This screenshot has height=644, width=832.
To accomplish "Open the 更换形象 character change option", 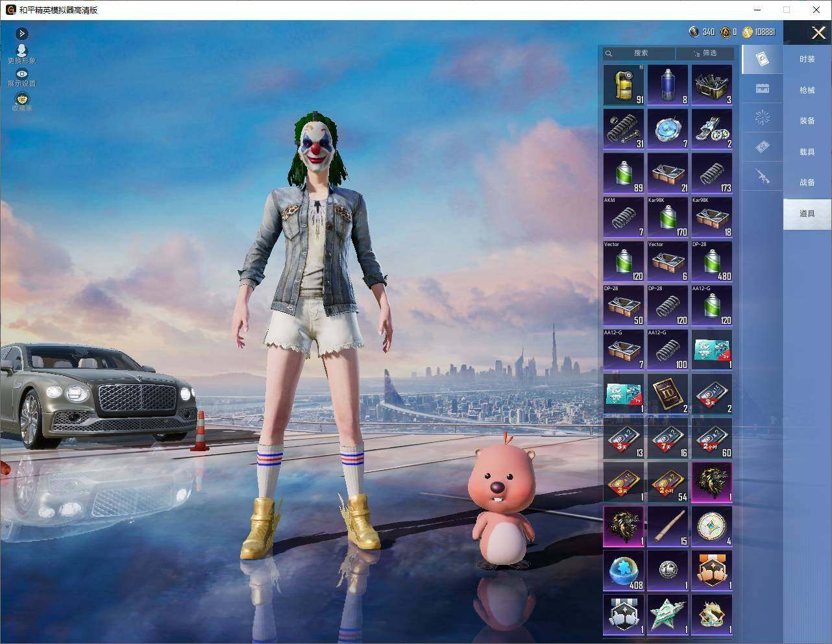I will point(21,55).
